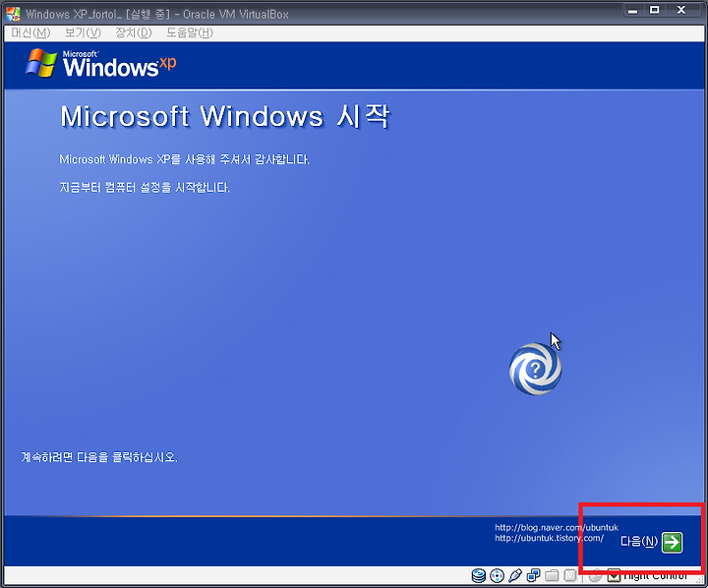Click the keyboard capture arrow indicator icon
Screen dimensions: 708x588
pyautogui.click(x=614, y=576)
